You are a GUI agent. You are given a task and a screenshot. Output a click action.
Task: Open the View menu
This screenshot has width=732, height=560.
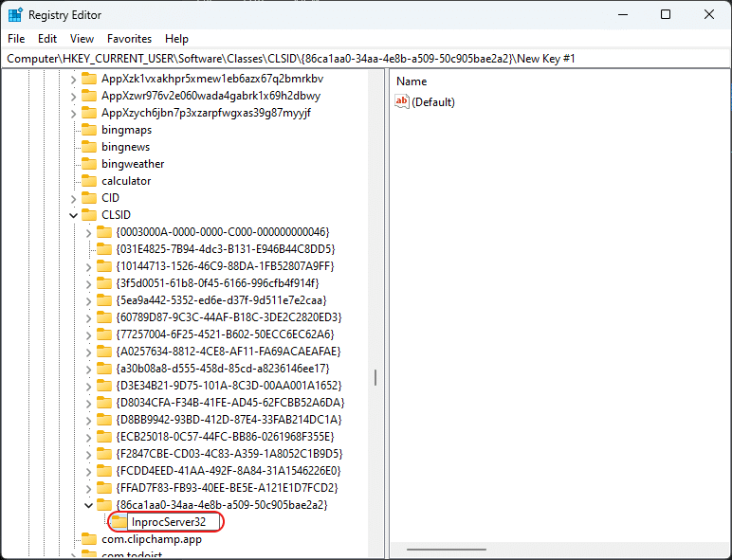point(82,39)
